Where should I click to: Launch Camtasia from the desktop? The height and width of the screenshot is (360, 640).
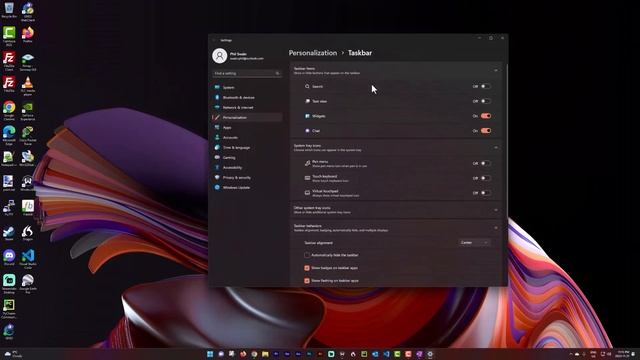(9, 36)
